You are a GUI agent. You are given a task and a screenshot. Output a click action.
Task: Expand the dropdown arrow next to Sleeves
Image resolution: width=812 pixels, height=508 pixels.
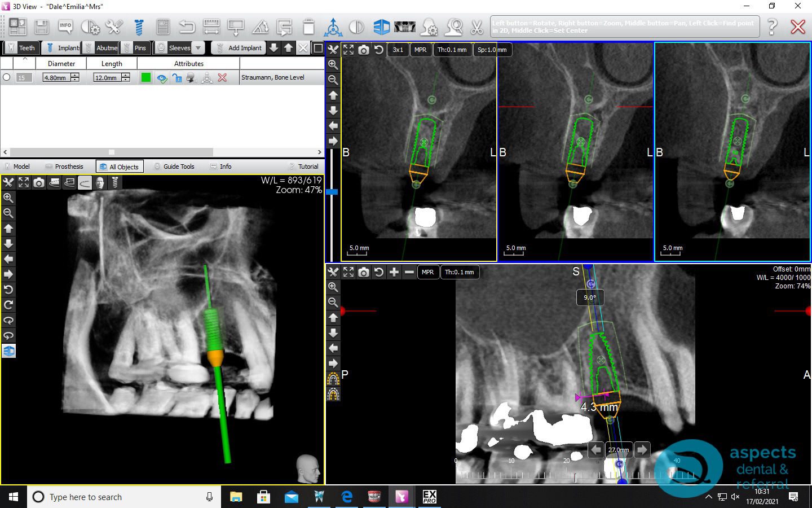(x=198, y=48)
